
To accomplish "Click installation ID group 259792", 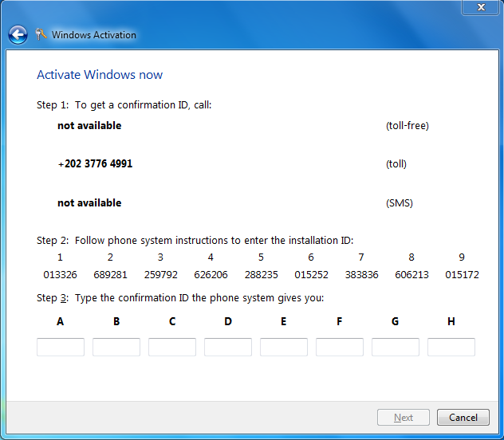I will (161, 275).
